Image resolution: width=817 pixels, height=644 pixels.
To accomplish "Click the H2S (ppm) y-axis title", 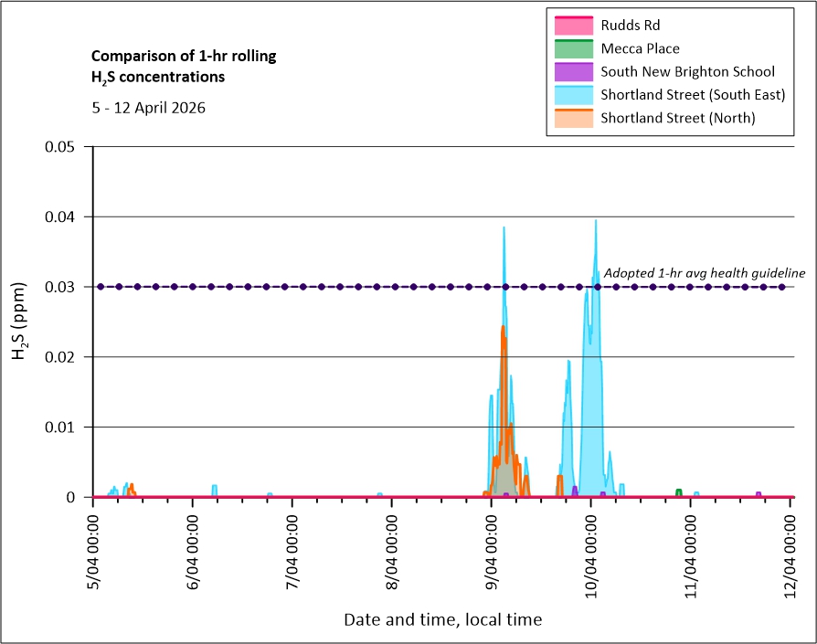I will pyautogui.click(x=19, y=322).
